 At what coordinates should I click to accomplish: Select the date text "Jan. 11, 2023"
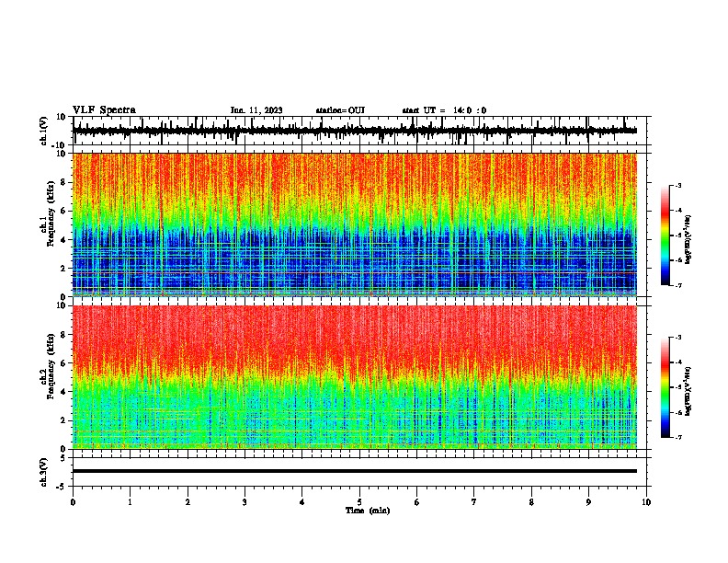[256, 110]
